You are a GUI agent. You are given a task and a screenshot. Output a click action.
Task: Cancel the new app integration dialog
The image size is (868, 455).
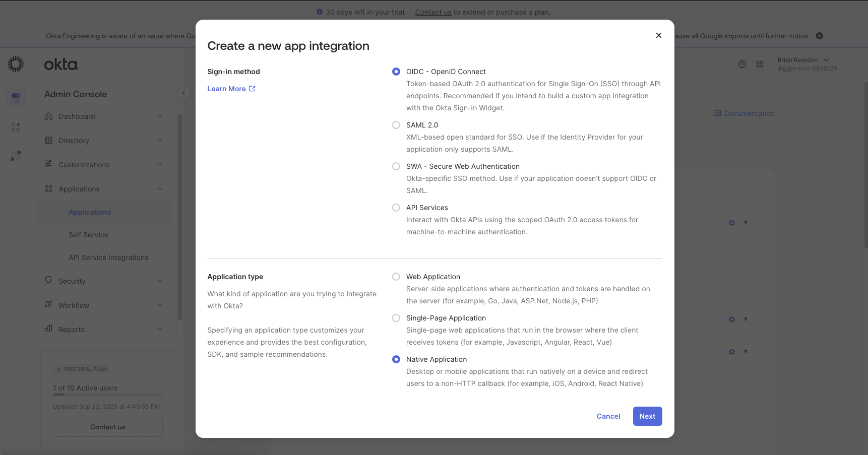pyautogui.click(x=608, y=416)
